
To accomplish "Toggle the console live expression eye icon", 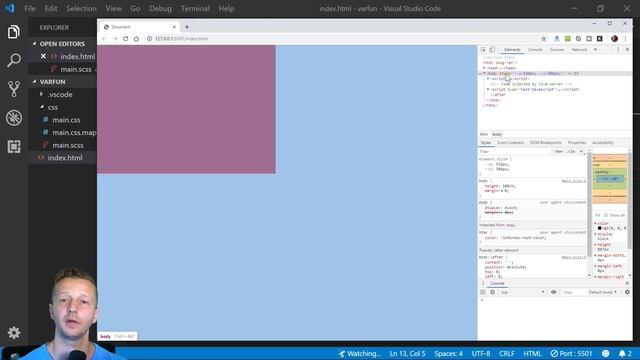I will tap(553, 292).
